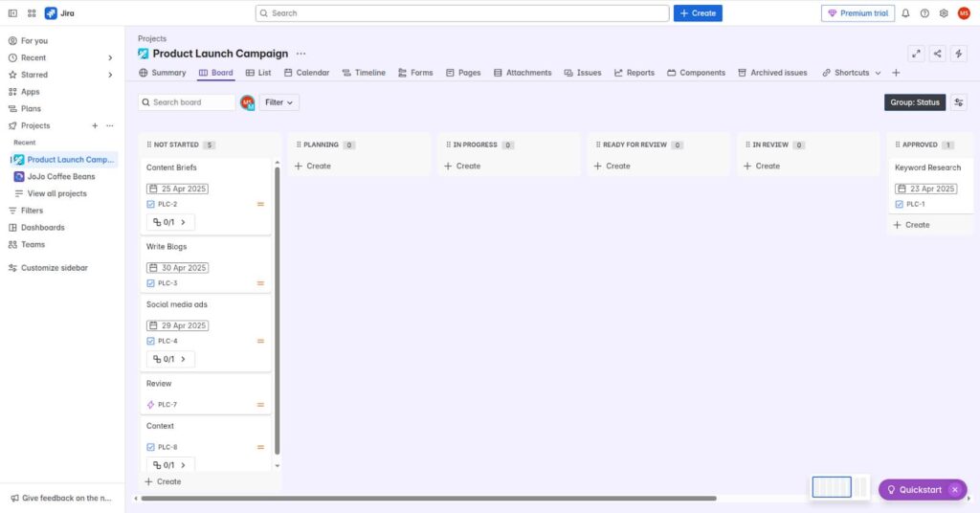The image size is (980, 513).
Task: Create project plus icon in sidebar
Action: pos(95,125)
